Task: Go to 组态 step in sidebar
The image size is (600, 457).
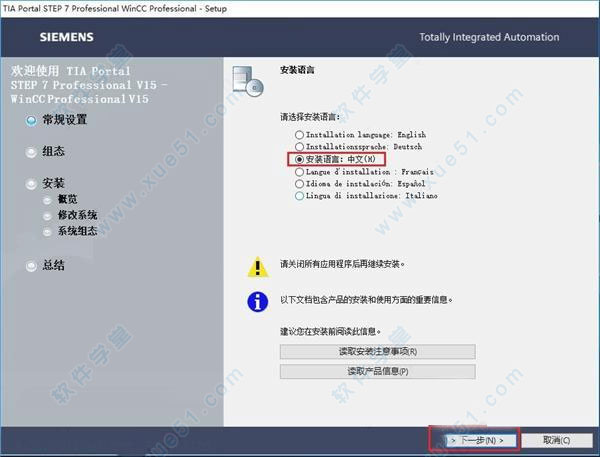Action: [x=53, y=151]
